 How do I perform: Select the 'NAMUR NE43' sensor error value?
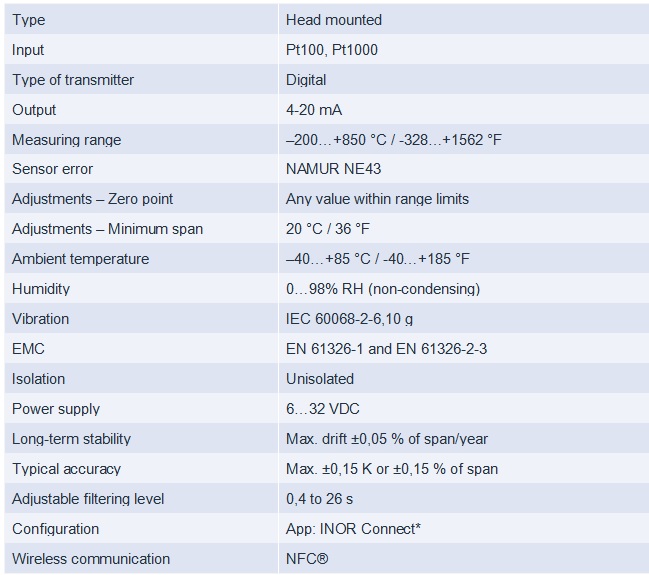pos(333,169)
